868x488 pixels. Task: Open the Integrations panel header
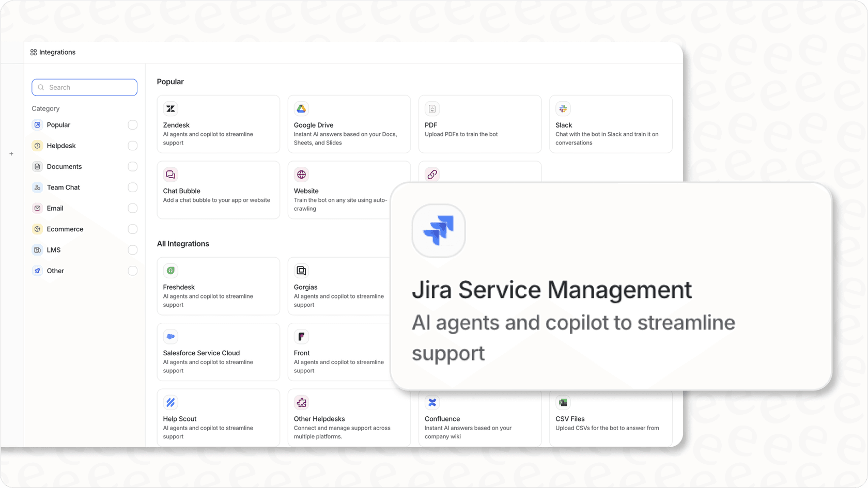(x=53, y=52)
